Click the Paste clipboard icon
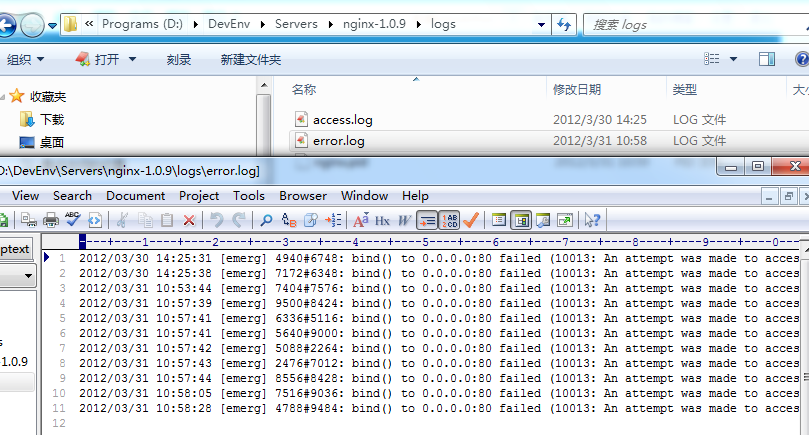Viewport: 809px width, 435px height. [x=167, y=220]
